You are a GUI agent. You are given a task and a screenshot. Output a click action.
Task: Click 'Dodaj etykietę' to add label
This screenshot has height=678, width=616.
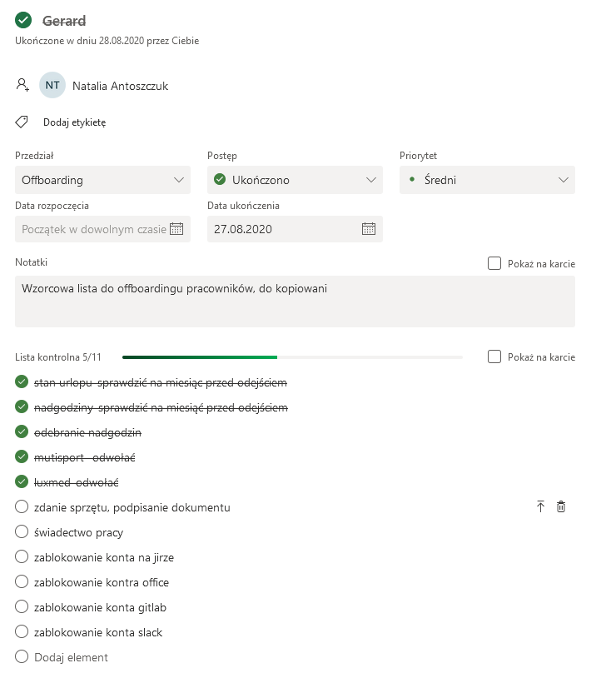coord(74,122)
